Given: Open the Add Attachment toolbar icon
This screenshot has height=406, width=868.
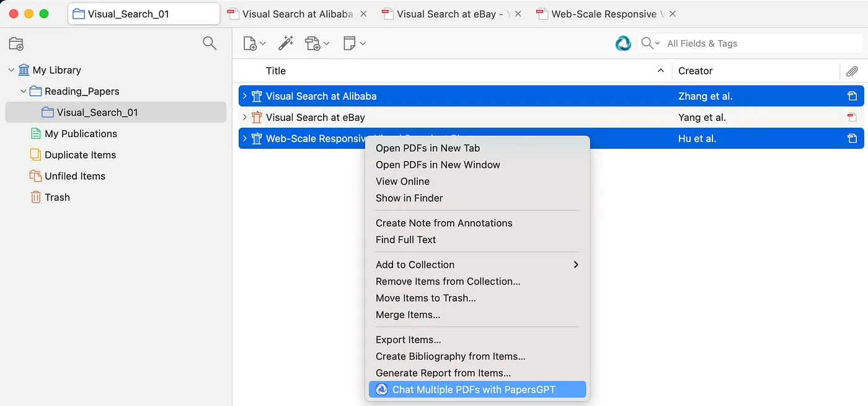Looking at the screenshot, I should 317,43.
